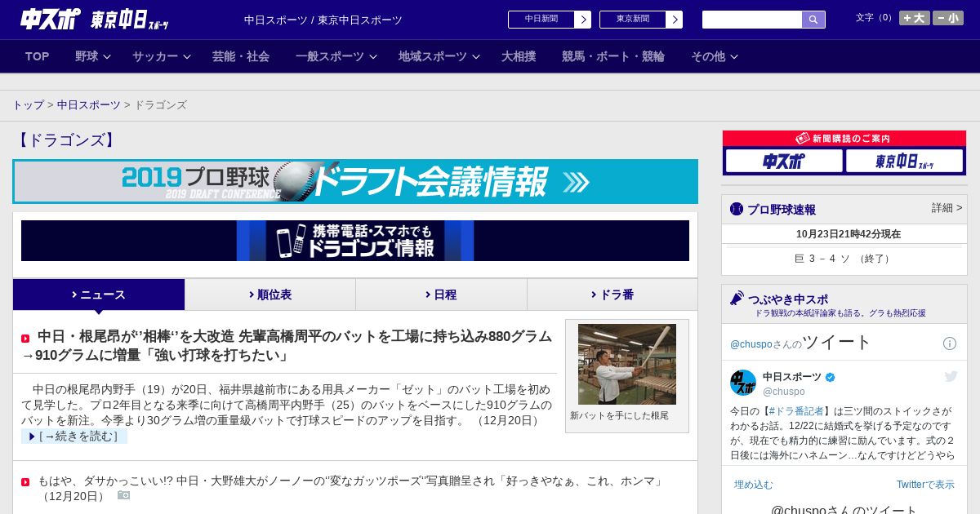Click the Chunichi Sports 中スポ logo
Screen dimensions: 980x514
pyautogui.click(x=51, y=20)
